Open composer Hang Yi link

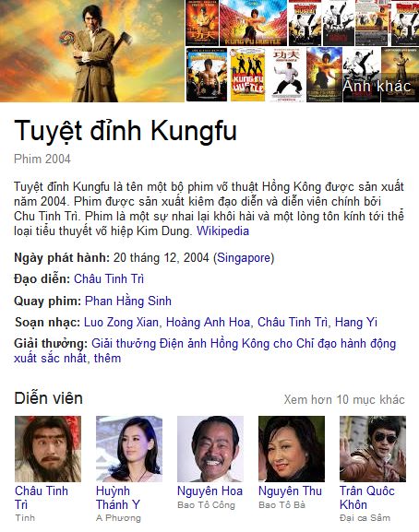tap(356, 323)
